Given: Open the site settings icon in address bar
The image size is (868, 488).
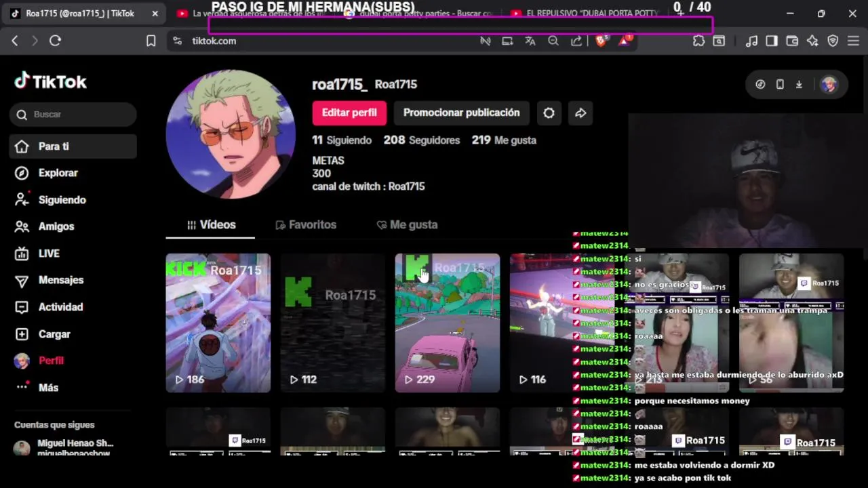Looking at the screenshot, I should point(178,41).
